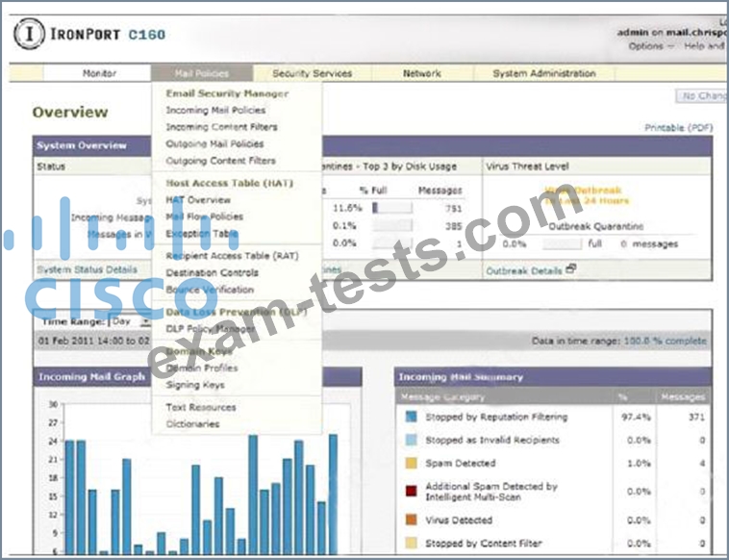
Task: Click the yellow Spam Detected legend square
Action: [x=411, y=463]
